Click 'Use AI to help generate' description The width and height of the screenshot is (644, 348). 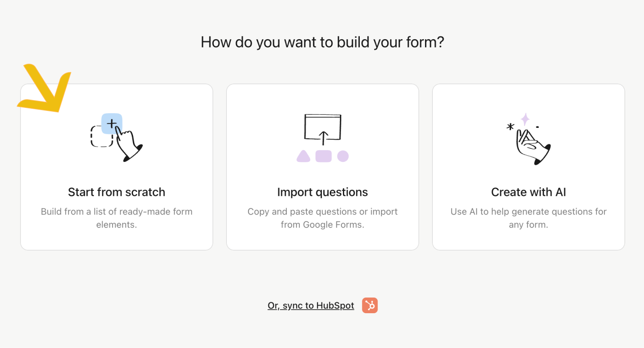[528, 218]
